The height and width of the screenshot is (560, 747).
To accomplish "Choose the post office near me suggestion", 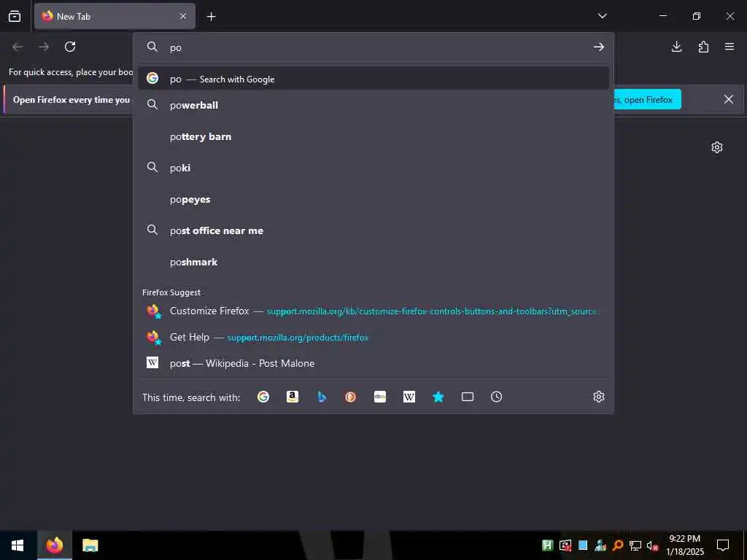I will pyautogui.click(x=373, y=230).
